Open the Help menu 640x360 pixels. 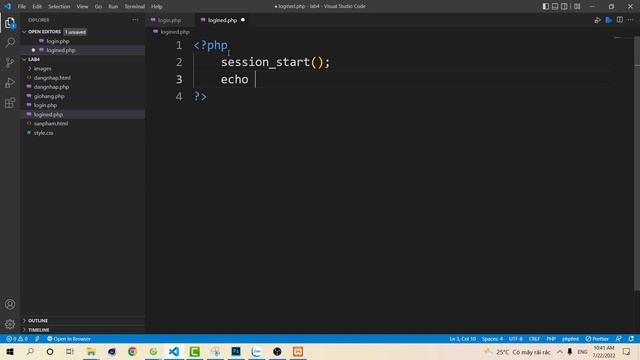tap(157, 7)
